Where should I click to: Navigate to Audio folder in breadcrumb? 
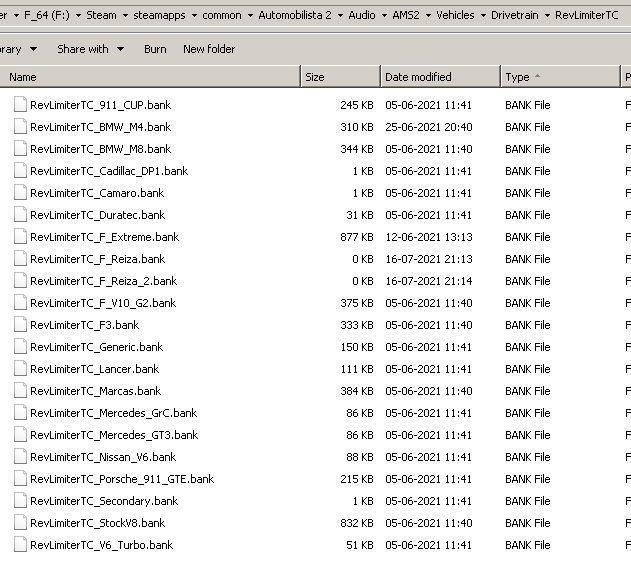tap(362, 15)
